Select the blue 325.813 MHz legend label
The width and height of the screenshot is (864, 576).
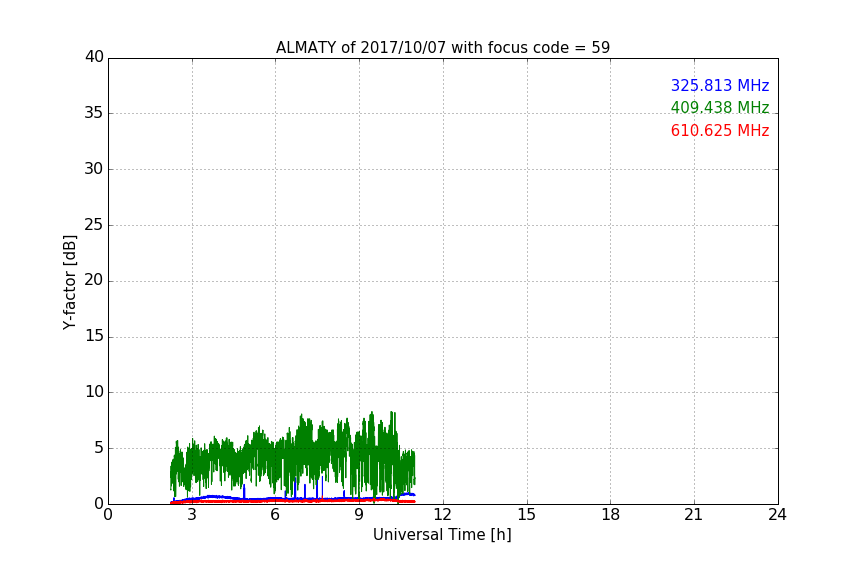[720, 85]
